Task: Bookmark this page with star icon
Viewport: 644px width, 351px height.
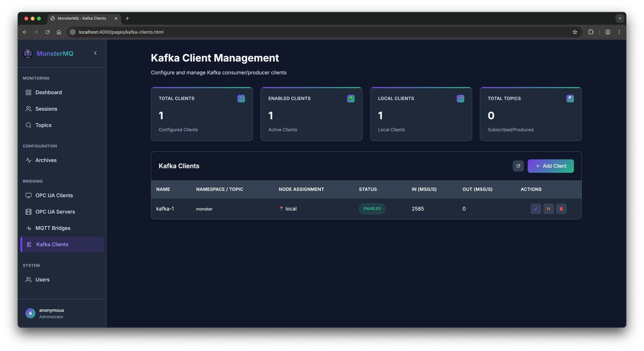Action: pyautogui.click(x=575, y=32)
